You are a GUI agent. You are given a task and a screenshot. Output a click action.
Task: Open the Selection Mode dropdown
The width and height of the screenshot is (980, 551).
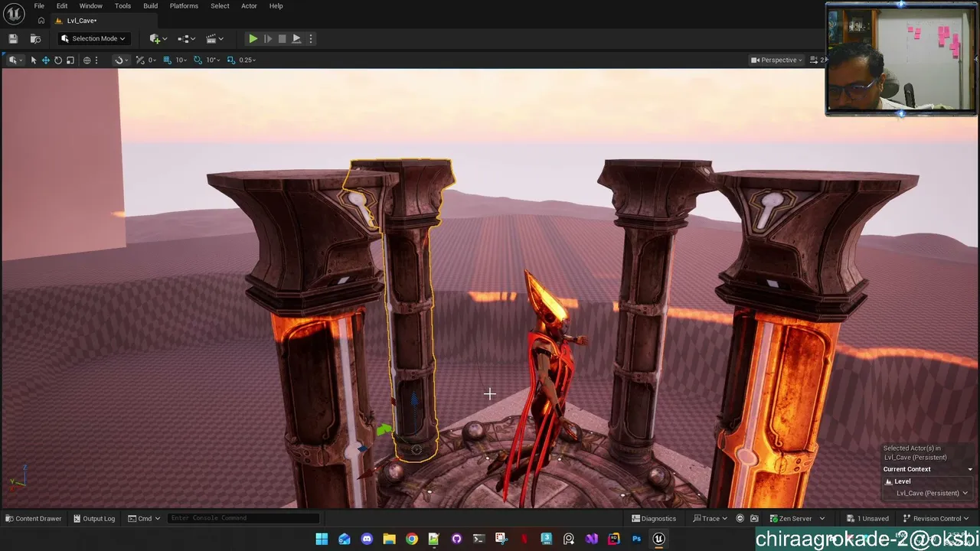[x=93, y=38]
